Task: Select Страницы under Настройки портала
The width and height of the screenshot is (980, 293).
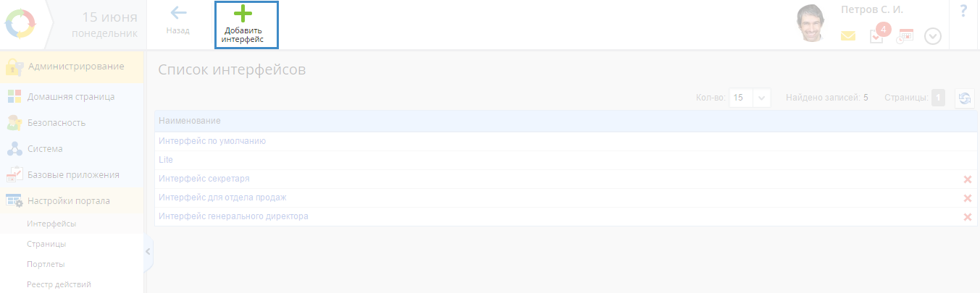Action: [46, 244]
